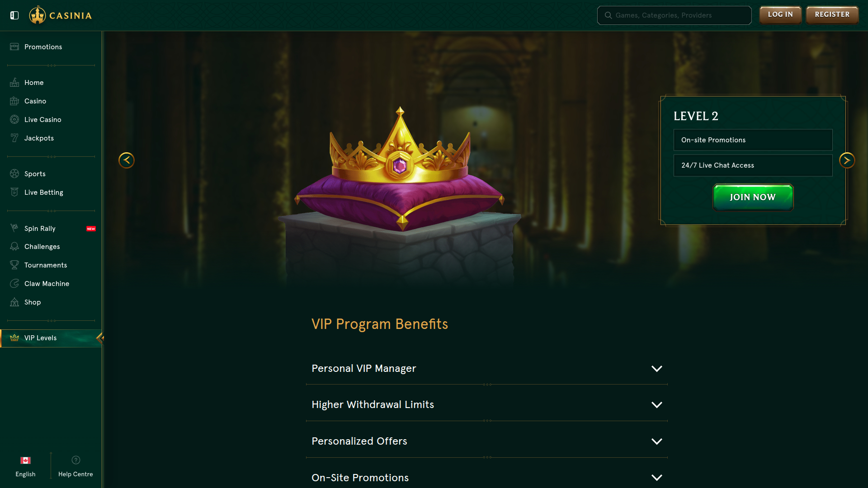This screenshot has width=868, height=488.
Task: Click the Casinia crown logo
Action: pos(38,14)
